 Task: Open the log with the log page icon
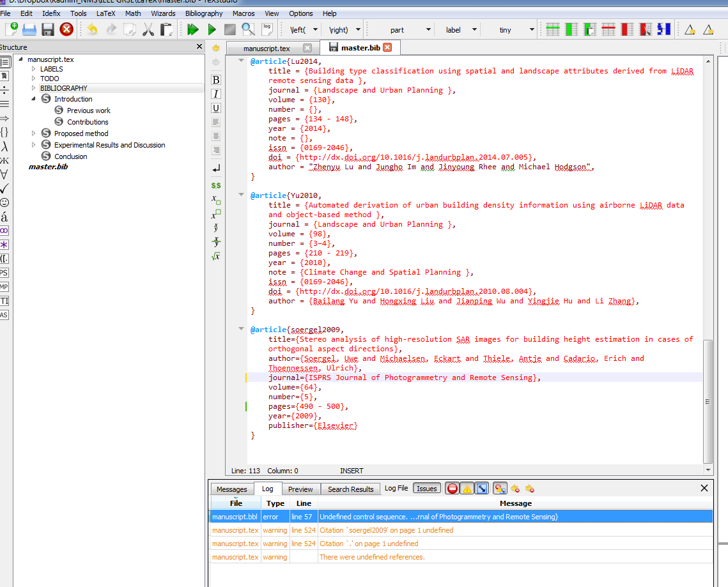[x=267, y=29]
